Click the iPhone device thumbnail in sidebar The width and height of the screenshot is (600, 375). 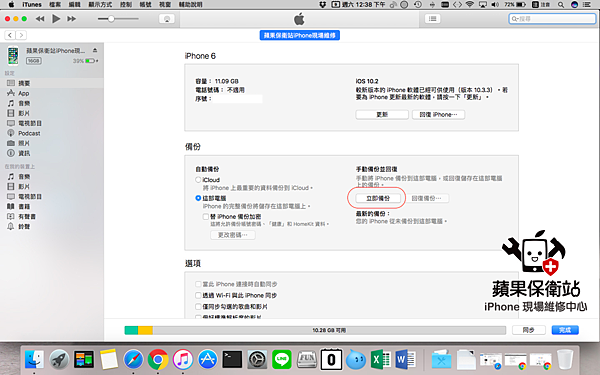click(13, 55)
